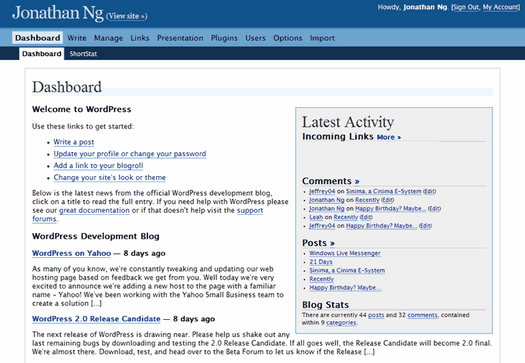525x363 pixels.
Task: Open the Users menu
Action: point(255,38)
